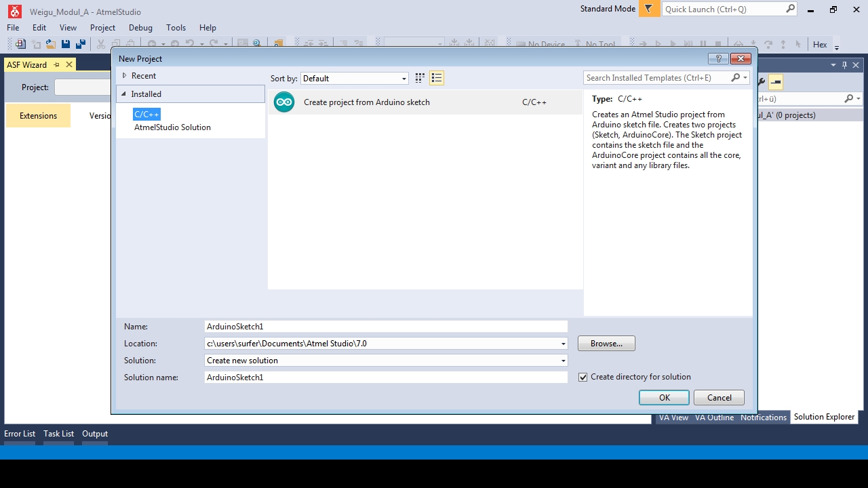Click the Arduino logo template icon

[x=284, y=102]
